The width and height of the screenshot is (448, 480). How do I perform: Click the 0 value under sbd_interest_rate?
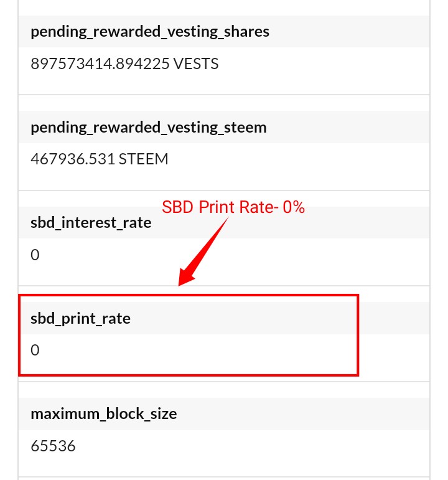(x=35, y=255)
